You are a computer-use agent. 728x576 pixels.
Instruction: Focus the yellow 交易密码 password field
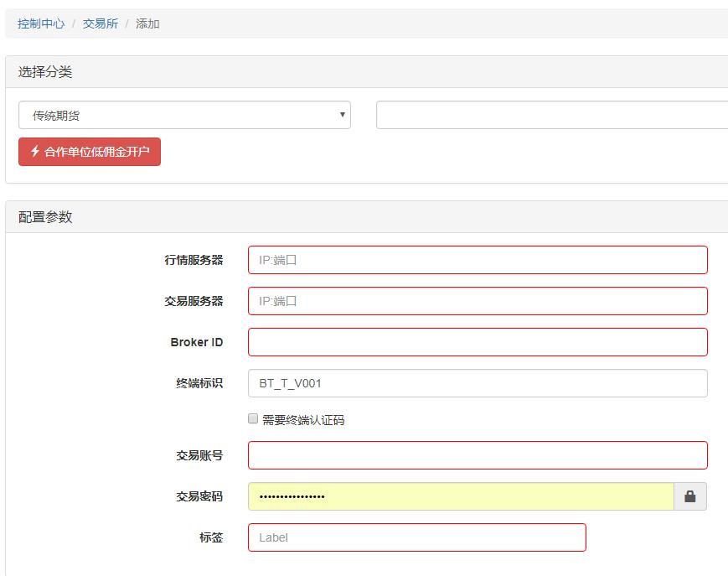[461, 496]
